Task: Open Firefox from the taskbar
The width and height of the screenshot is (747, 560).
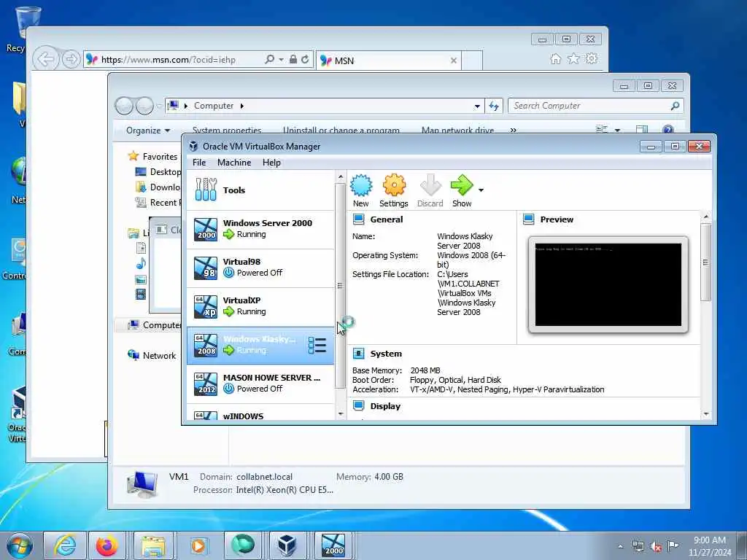Action: [x=107, y=545]
